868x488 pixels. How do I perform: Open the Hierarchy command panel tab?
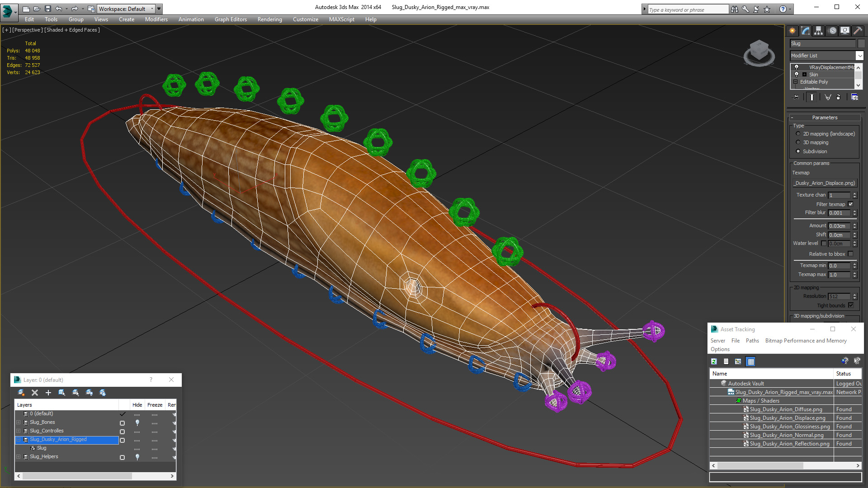(x=818, y=31)
